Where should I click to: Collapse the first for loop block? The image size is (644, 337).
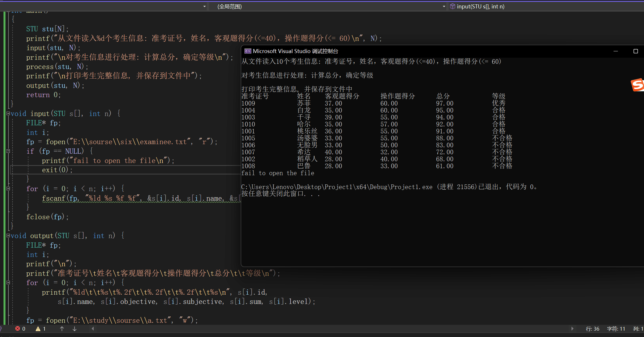click(8, 189)
